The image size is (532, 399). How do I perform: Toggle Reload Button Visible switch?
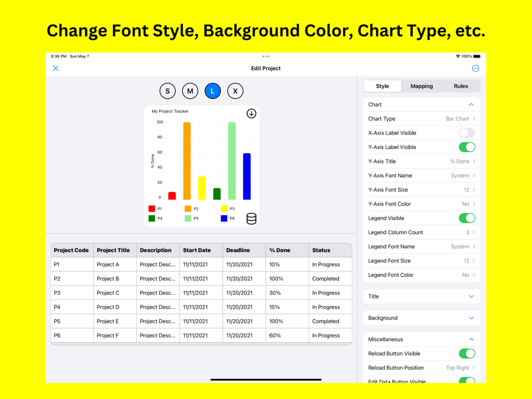467,354
